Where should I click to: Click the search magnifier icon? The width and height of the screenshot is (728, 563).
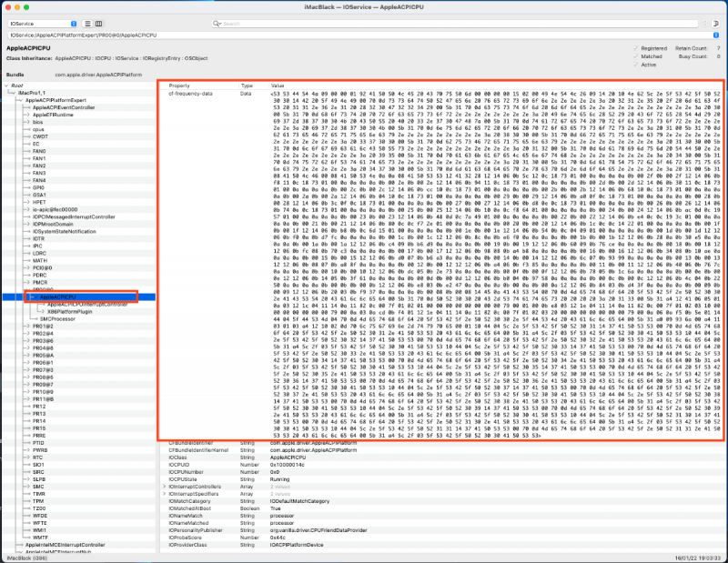217,23
